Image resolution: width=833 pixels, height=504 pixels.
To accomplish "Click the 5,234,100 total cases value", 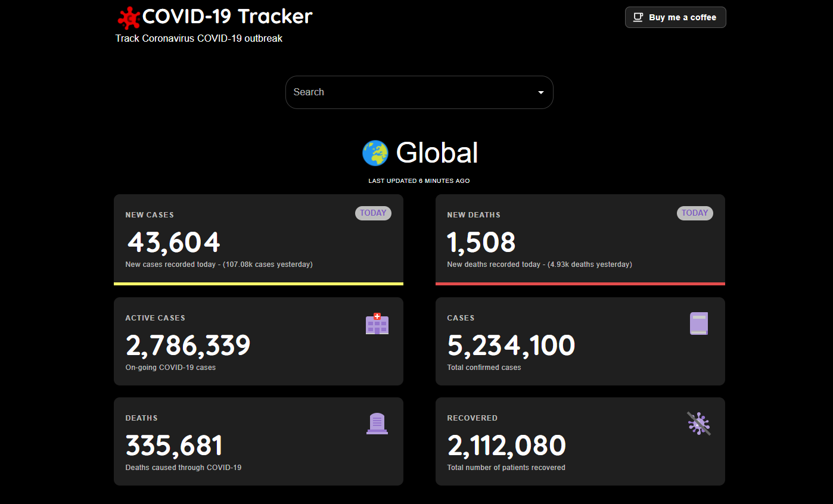I will point(511,346).
